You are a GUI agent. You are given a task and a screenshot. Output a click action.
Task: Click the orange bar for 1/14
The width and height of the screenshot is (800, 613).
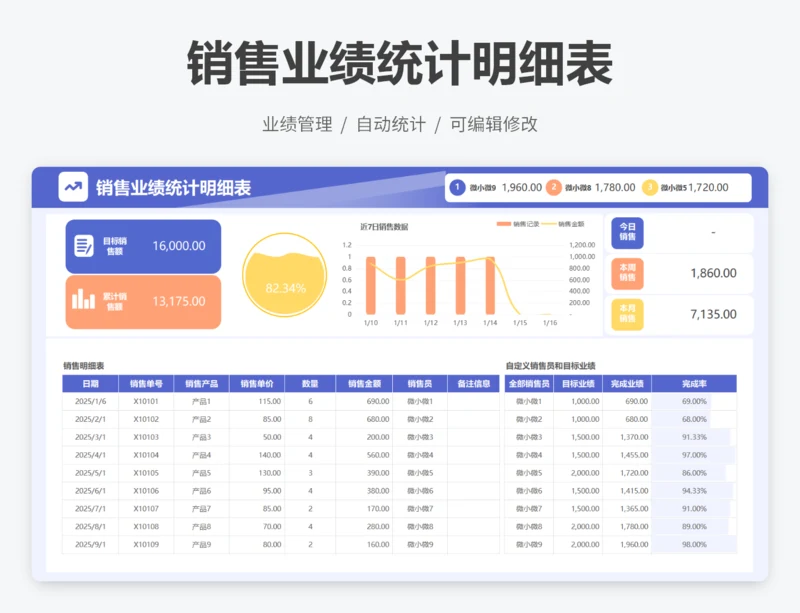pos(490,285)
